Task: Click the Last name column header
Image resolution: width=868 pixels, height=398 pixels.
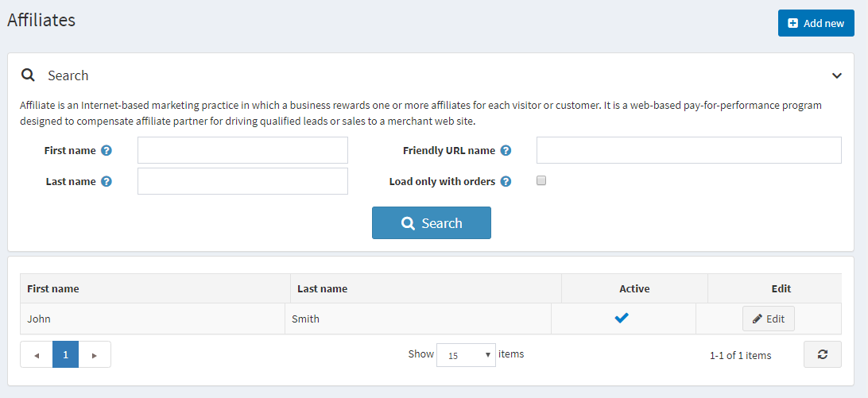Action: pos(322,288)
